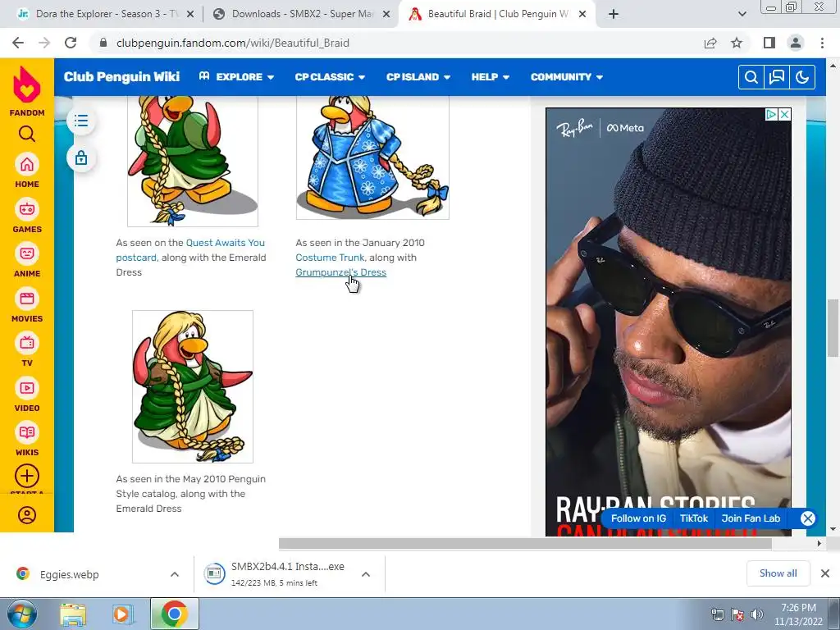Screen dimensions: 840x630
Task: Open the May 2010 catalog penguin image
Action: click(x=192, y=386)
